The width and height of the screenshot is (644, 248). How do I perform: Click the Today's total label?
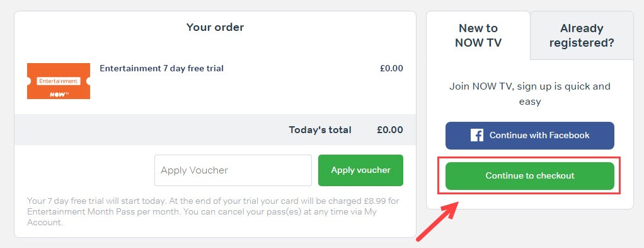(320, 130)
